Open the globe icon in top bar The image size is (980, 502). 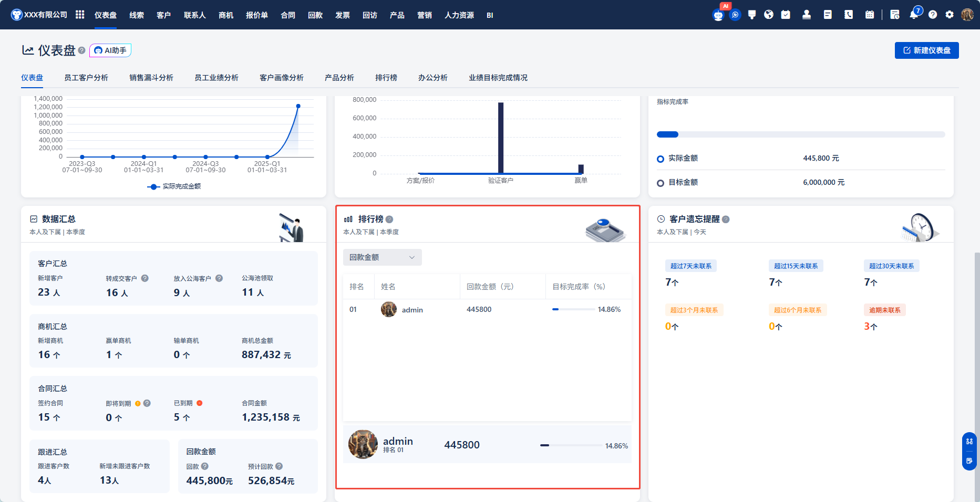(x=769, y=15)
